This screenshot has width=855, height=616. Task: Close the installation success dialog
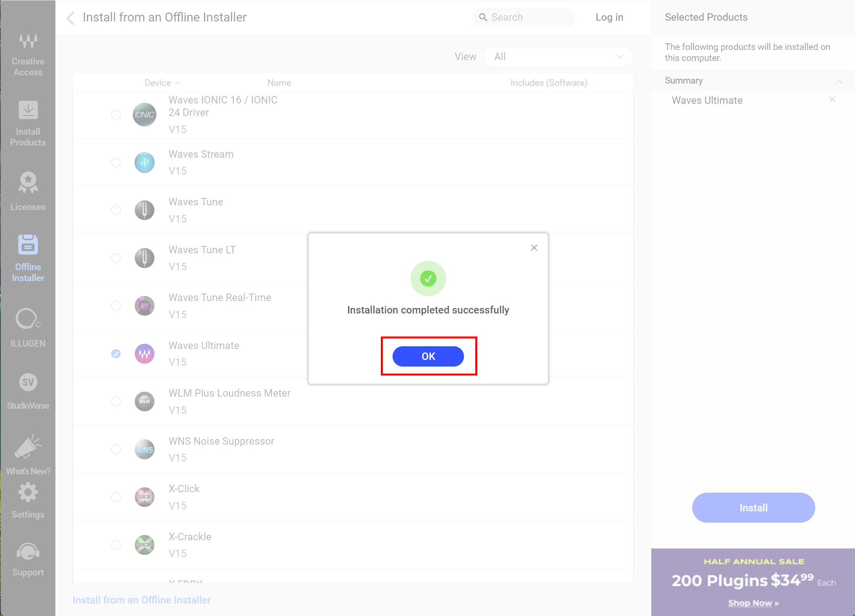(534, 248)
